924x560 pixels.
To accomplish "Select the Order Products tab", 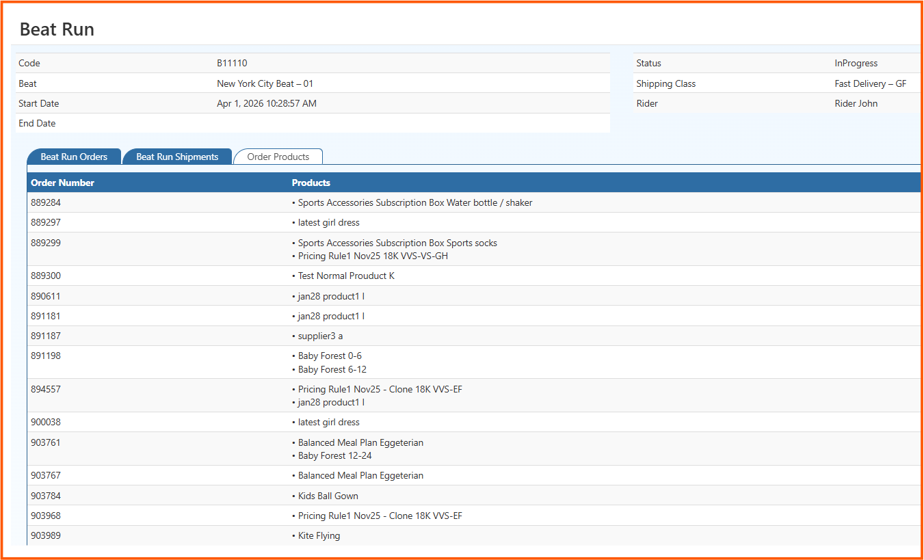I will click(x=278, y=157).
